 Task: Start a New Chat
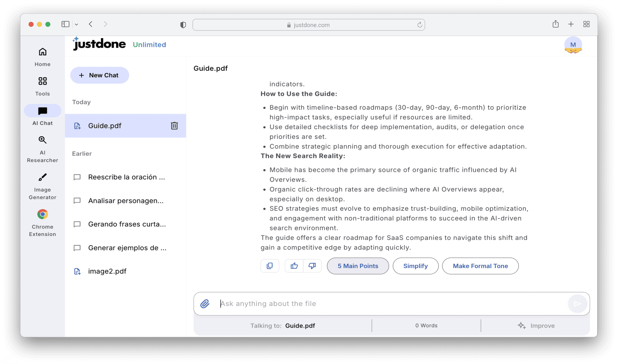(99, 75)
